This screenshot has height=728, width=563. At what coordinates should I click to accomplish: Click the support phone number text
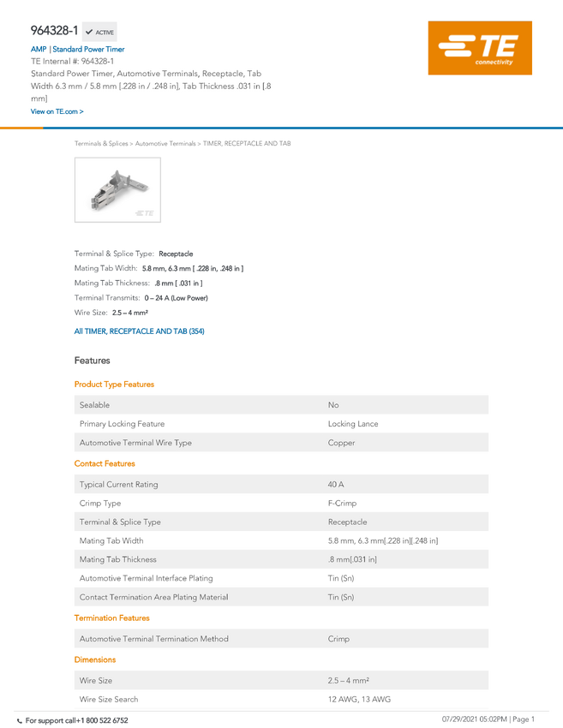pos(76,720)
